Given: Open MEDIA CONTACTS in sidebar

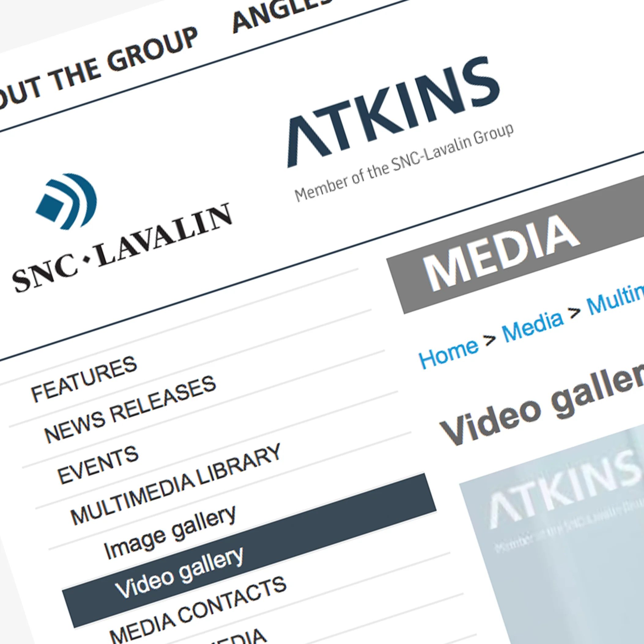Looking at the screenshot, I should click(198, 610).
